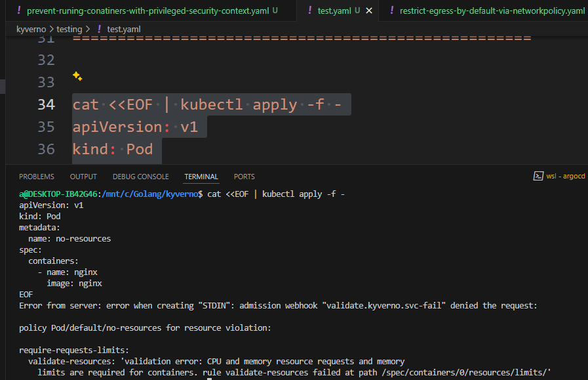
Task: Switch to the PROBLEMS panel tab
Action: [x=36, y=176]
